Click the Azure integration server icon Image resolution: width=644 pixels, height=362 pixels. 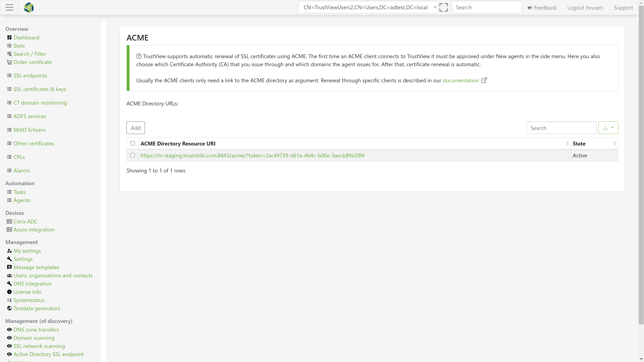coord(9,230)
